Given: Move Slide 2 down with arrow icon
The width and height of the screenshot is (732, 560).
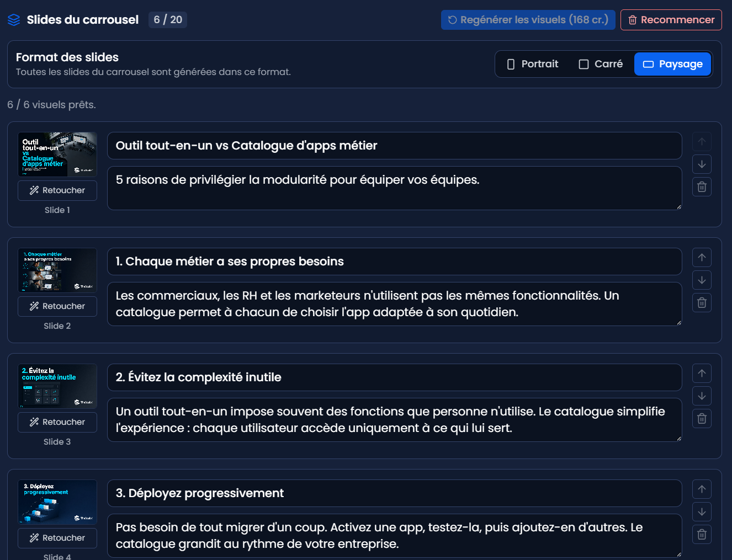Looking at the screenshot, I should pyautogui.click(x=702, y=280).
